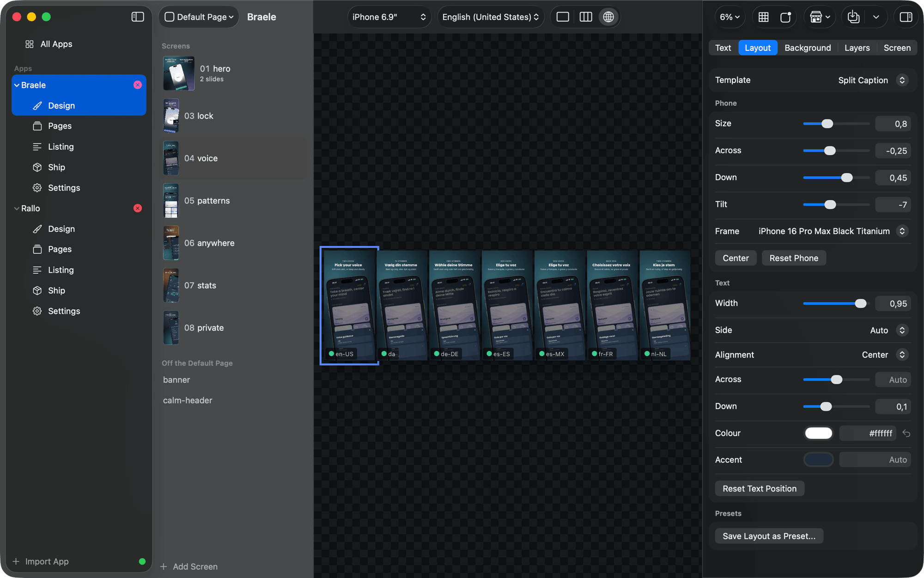924x578 pixels.
Task: Open the iPhone 6.9" device dropdown
Action: tap(389, 17)
